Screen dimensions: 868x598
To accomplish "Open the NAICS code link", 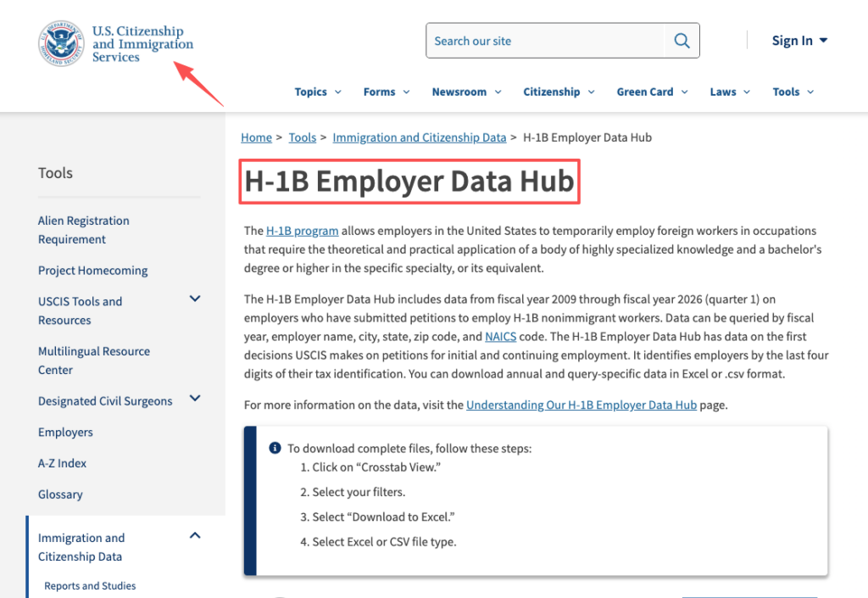I will [x=500, y=336].
